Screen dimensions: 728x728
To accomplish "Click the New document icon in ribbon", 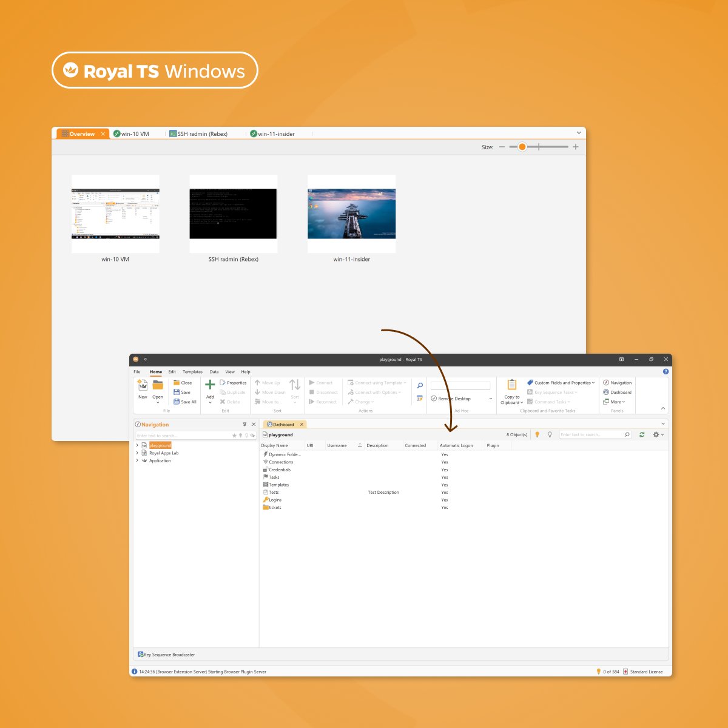I will (143, 385).
